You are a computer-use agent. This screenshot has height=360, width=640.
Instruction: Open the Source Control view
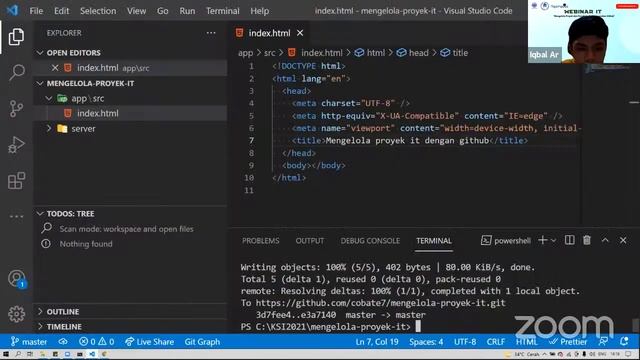coord(16,109)
